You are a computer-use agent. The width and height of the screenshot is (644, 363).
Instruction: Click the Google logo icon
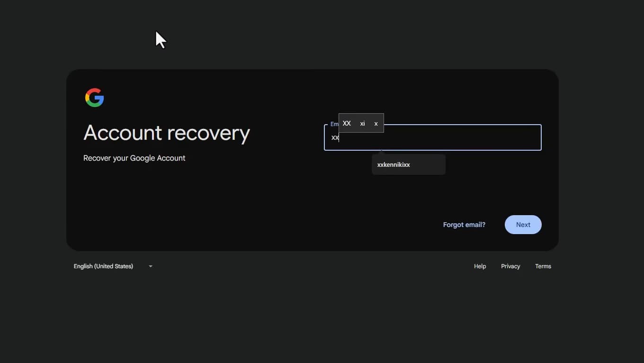pyautogui.click(x=95, y=98)
